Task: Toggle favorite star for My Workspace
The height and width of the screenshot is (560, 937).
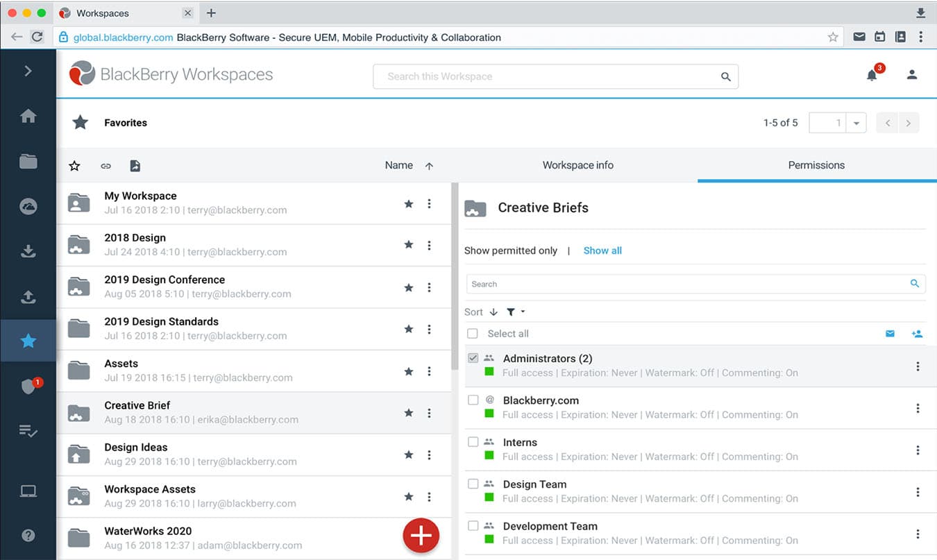Action: coord(409,203)
